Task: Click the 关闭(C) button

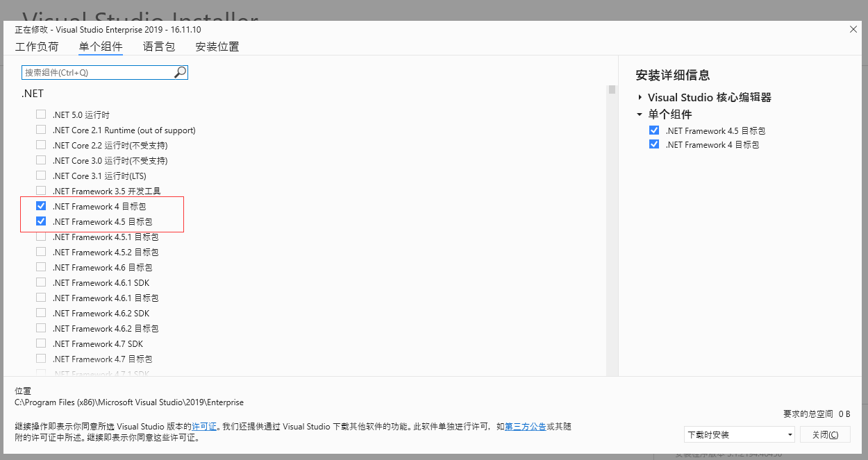Action: 825,434
